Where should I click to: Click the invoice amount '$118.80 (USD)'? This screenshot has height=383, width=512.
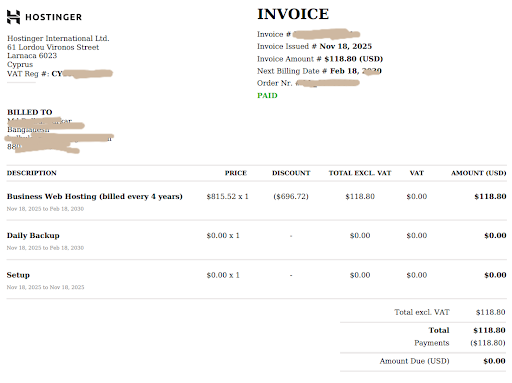354,59
